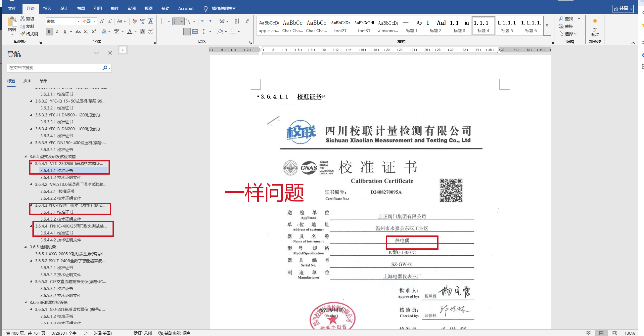Apply yellow text highlight color
Image resolution: width=644 pixels, height=336 pixels.
coord(116,31)
